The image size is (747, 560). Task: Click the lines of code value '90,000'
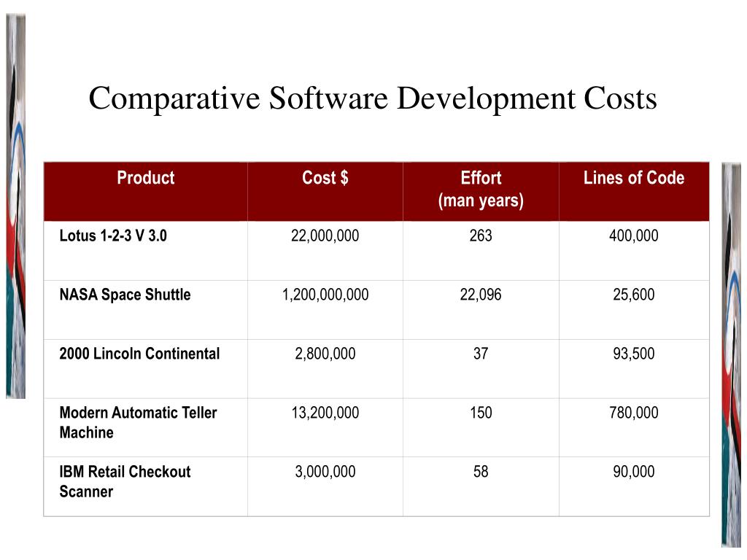point(634,472)
